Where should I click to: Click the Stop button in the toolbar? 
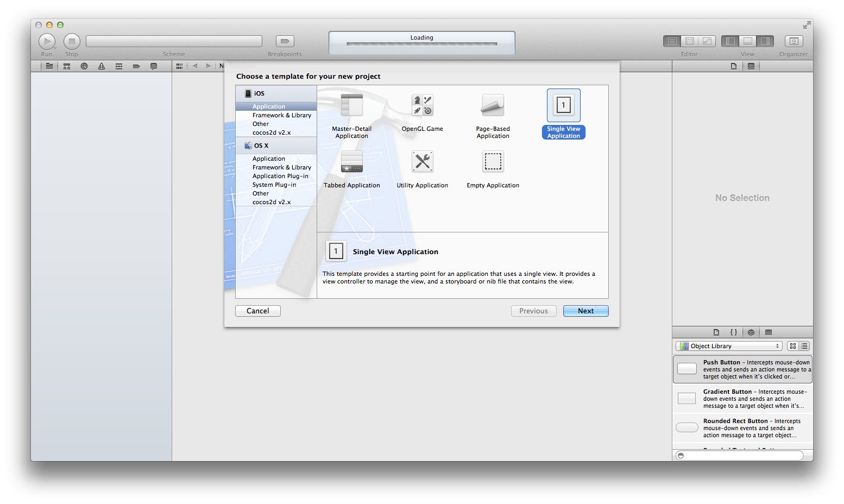[72, 41]
